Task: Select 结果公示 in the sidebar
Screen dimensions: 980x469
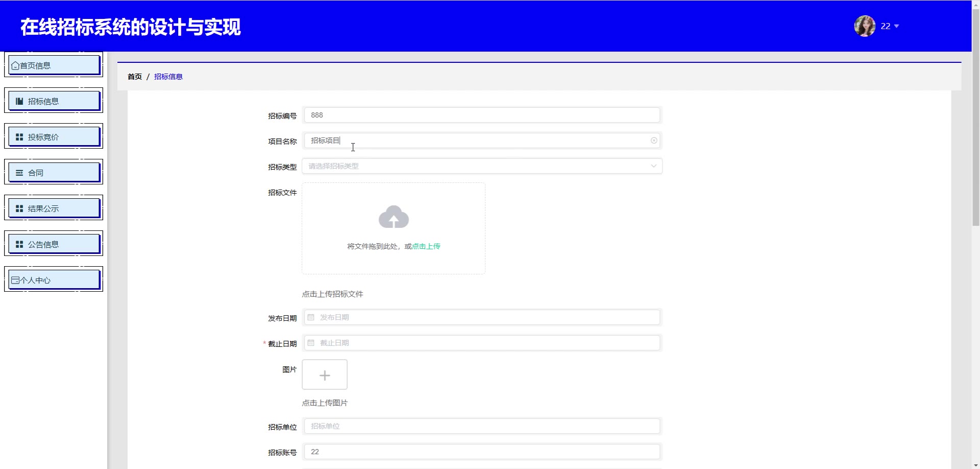Action: click(54, 208)
